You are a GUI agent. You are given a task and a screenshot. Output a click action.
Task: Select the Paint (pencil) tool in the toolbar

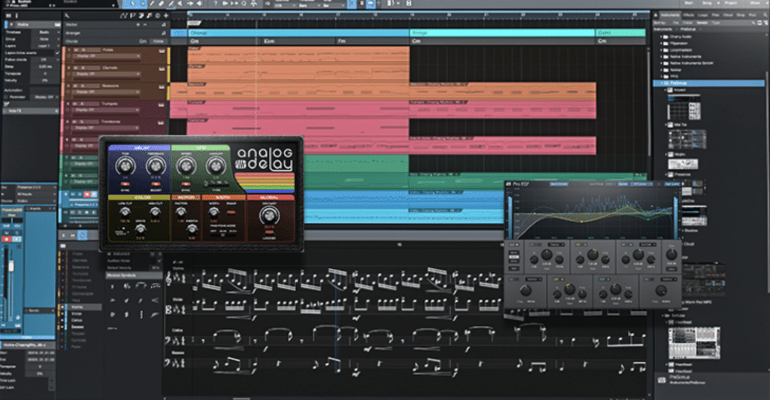(x=171, y=3)
